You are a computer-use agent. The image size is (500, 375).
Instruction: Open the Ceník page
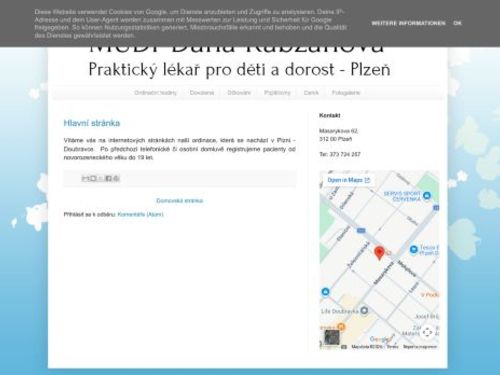coord(311,93)
